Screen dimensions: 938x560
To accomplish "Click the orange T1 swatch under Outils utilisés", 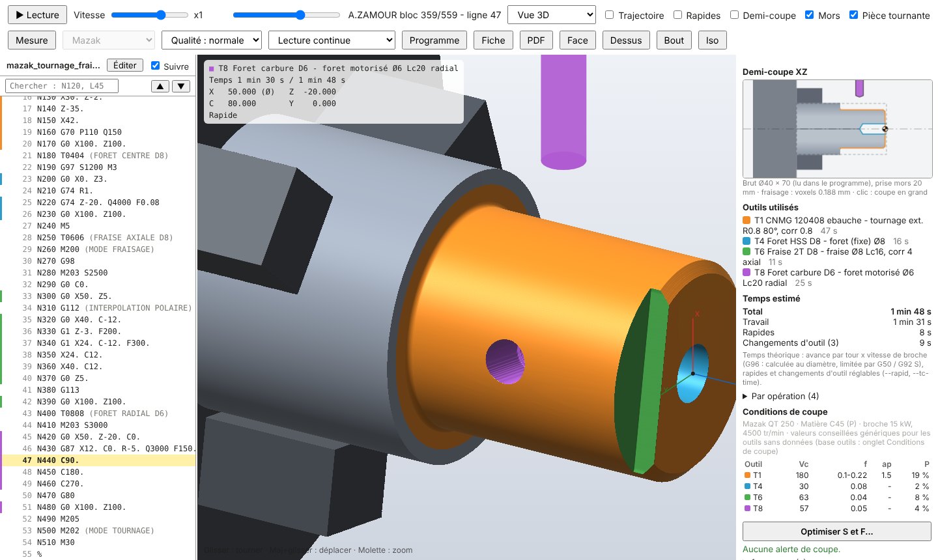I will pos(746,221).
